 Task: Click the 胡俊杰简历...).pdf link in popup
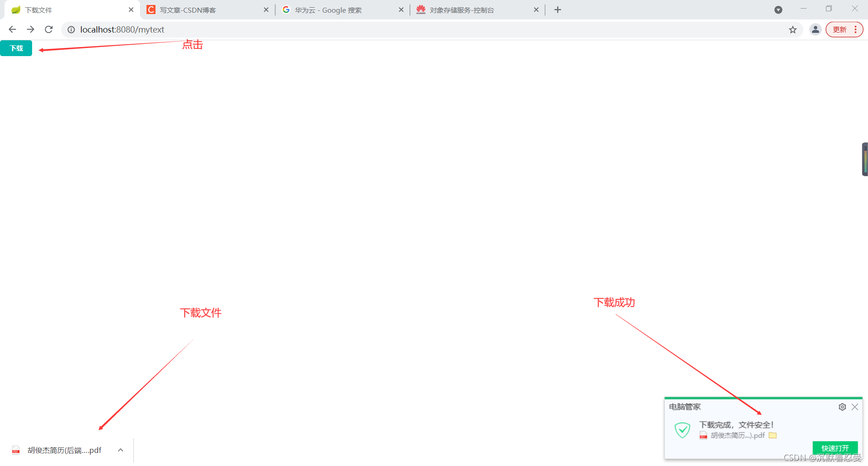coord(737,435)
